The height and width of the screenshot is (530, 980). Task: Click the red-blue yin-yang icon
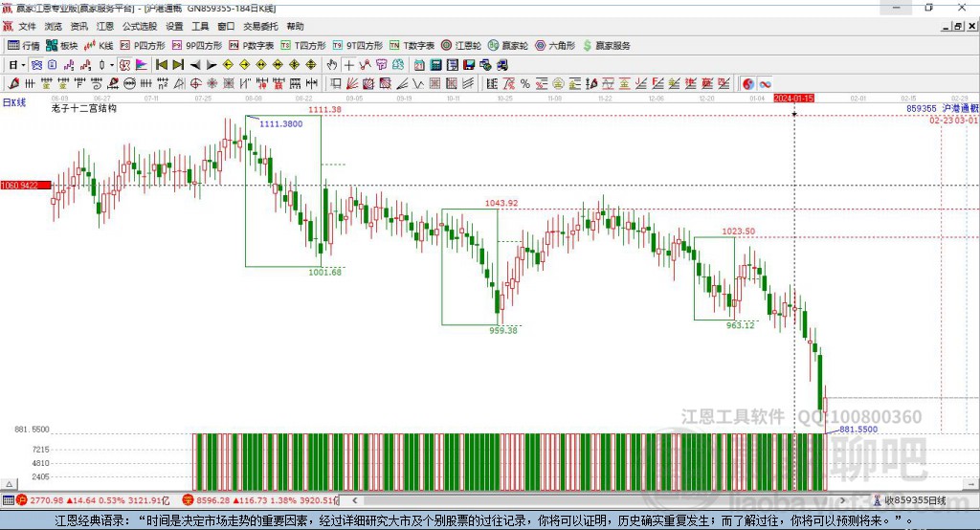pos(747,83)
